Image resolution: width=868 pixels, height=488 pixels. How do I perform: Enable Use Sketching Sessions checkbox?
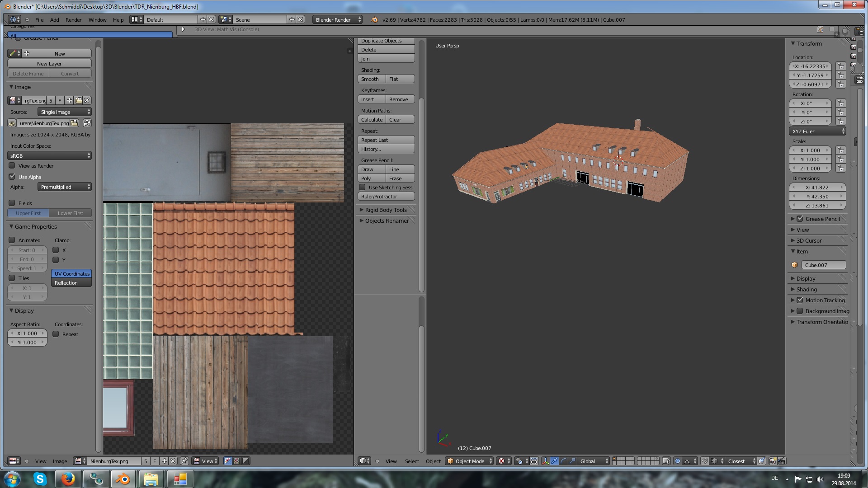click(x=362, y=187)
